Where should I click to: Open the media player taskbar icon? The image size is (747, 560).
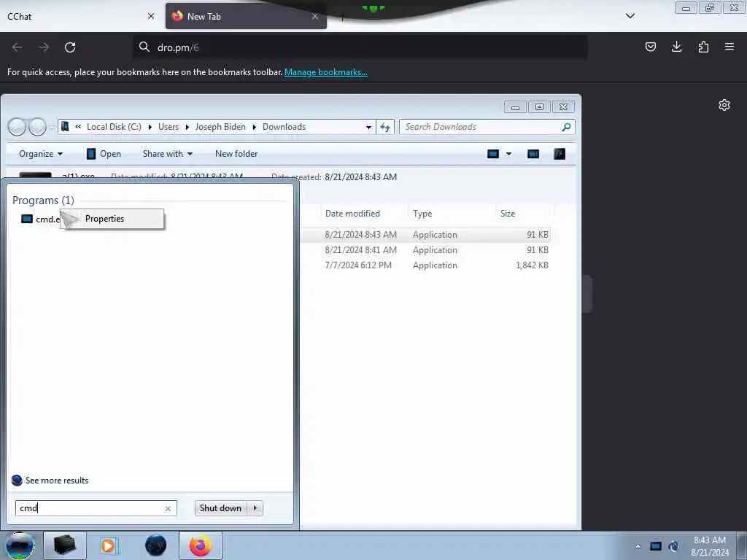pyautogui.click(x=109, y=545)
